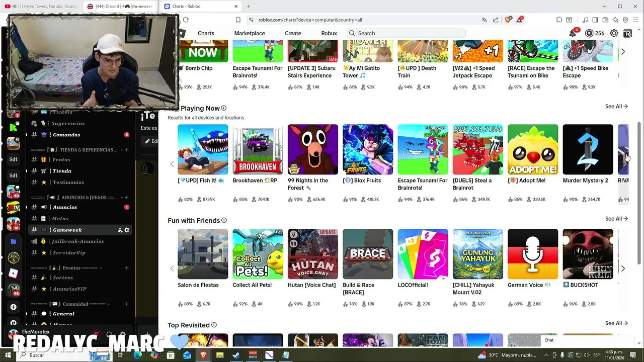Open Brave Leo AI sparkle icon

[615, 20]
